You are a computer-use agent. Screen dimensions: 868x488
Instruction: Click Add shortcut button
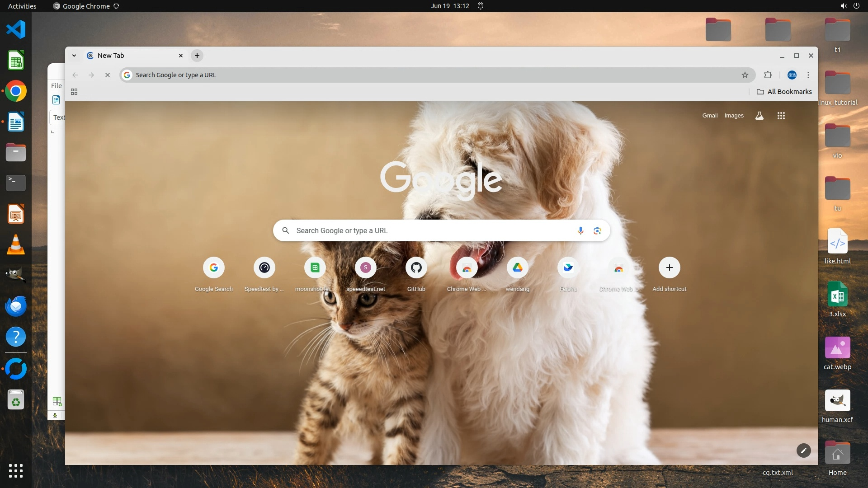click(x=669, y=268)
